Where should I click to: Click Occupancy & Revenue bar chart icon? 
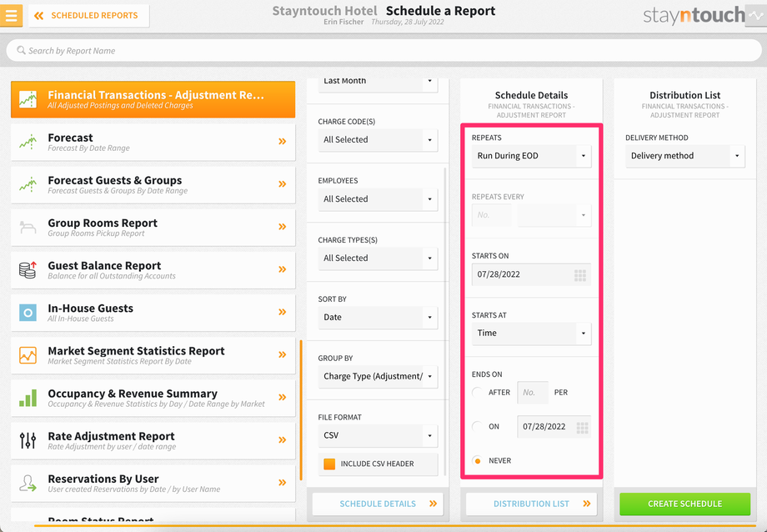pos(28,398)
